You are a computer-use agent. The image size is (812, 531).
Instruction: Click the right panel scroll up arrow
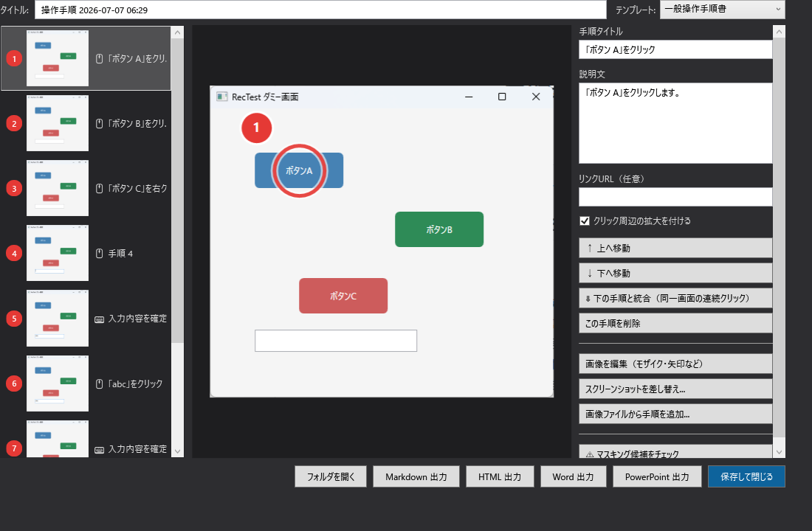point(779,32)
